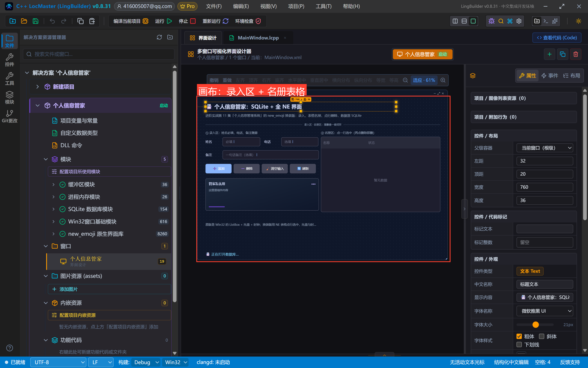Viewport: 588px width, 368px height.
Task: Open the 字体名称 font dropdown
Action: tap(545, 311)
